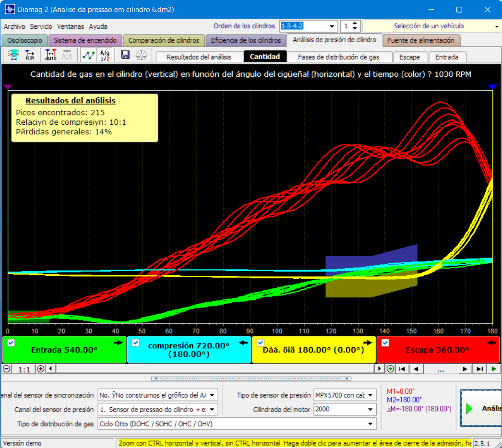The height and width of the screenshot is (448, 502).
Task: Uncheck the red Escape 360.00° checkbox
Action: click(385, 343)
